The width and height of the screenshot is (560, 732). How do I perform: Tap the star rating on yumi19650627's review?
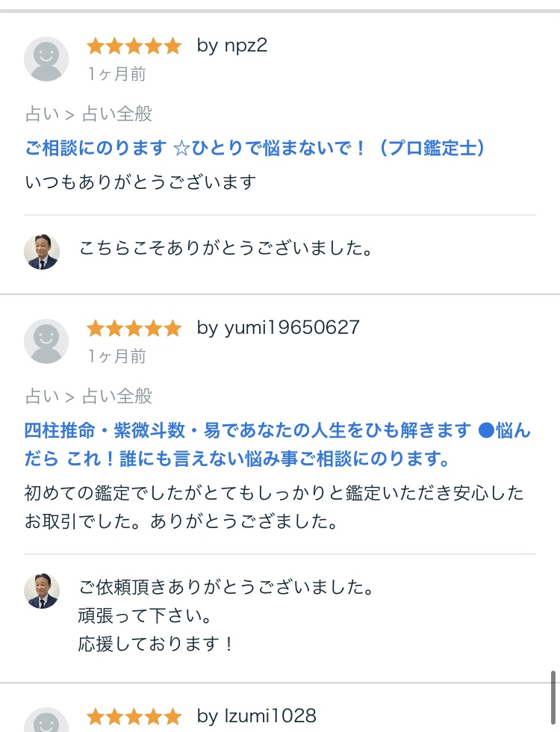[x=134, y=328]
